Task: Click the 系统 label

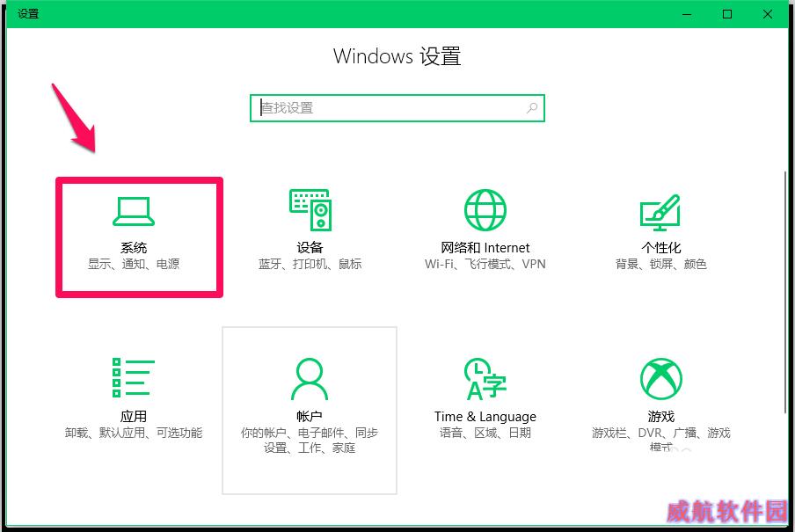Action: click(134, 247)
